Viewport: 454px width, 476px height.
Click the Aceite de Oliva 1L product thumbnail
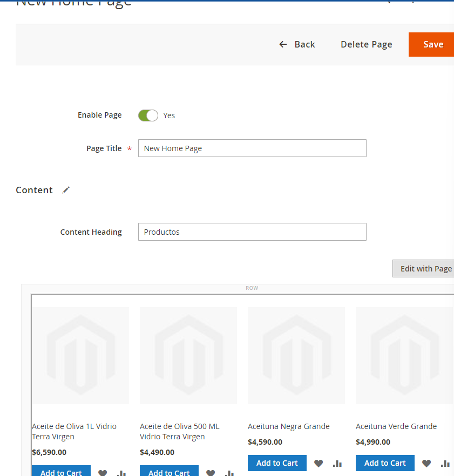tap(80, 355)
